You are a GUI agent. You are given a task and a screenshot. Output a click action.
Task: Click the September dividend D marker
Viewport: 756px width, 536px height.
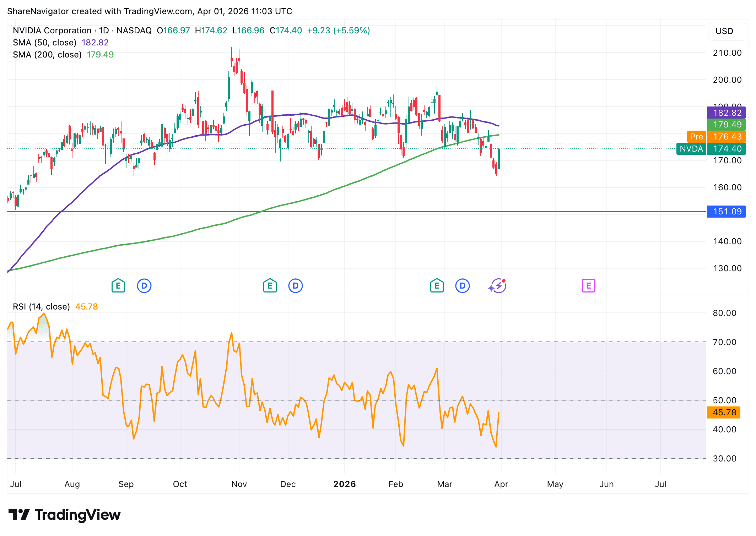tap(144, 286)
